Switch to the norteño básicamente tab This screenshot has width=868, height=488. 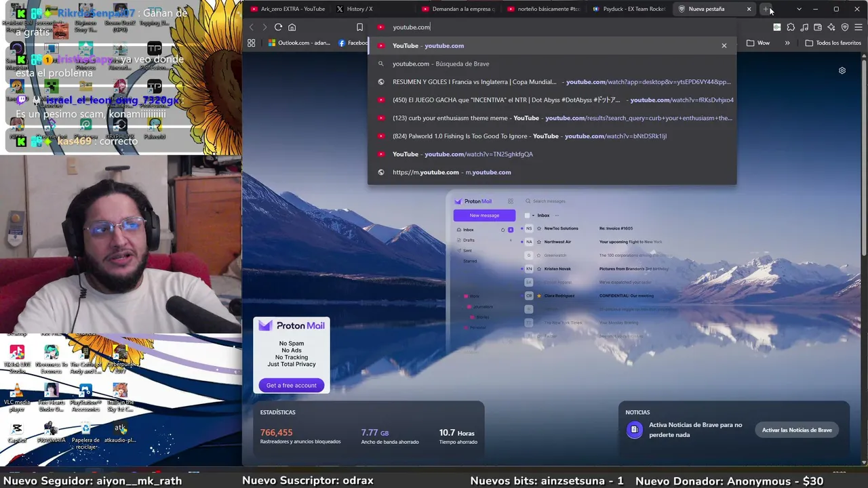pyautogui.click(x=543, y=9)
